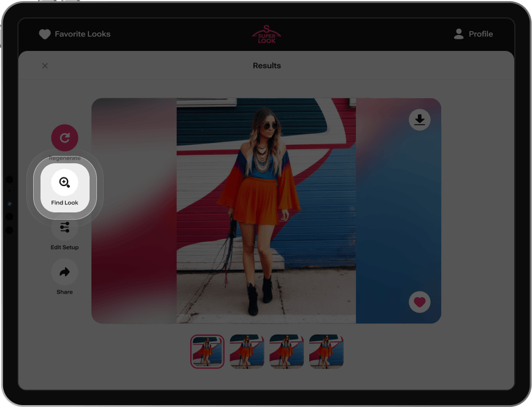
Task: Click the Share arrow icon
Action: coord(64,272)
